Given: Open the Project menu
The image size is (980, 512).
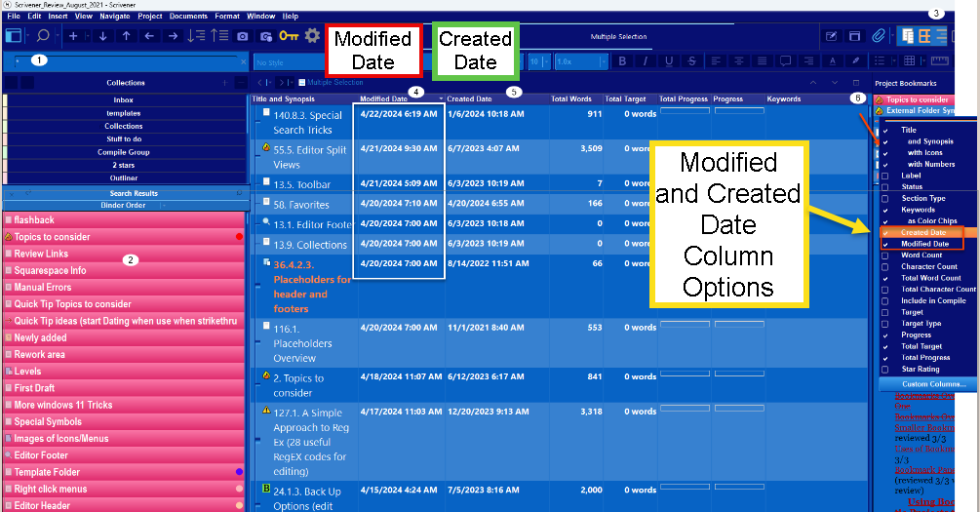Looking at the screenshot, I should tap(150, 17).
